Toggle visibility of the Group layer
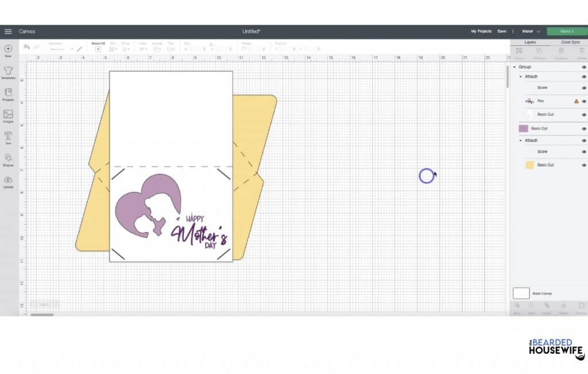The height and width of the screenshot is (374, 588). pyautogui.click(x=584, y=67)
